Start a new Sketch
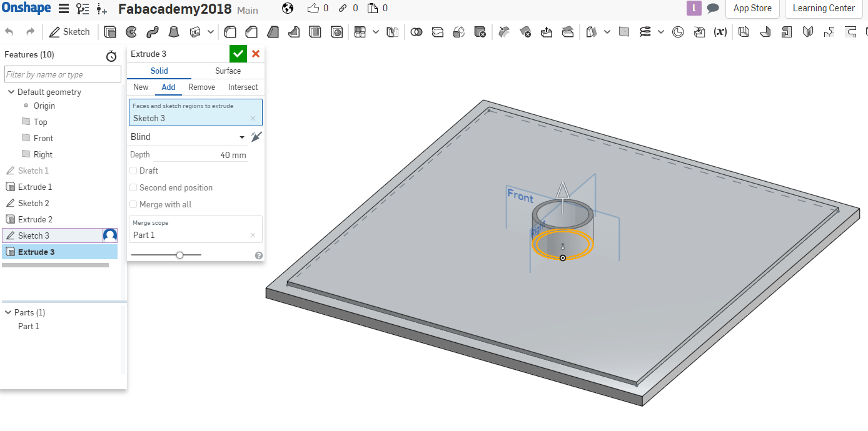868x431 pixels. (x=69, y=32)
